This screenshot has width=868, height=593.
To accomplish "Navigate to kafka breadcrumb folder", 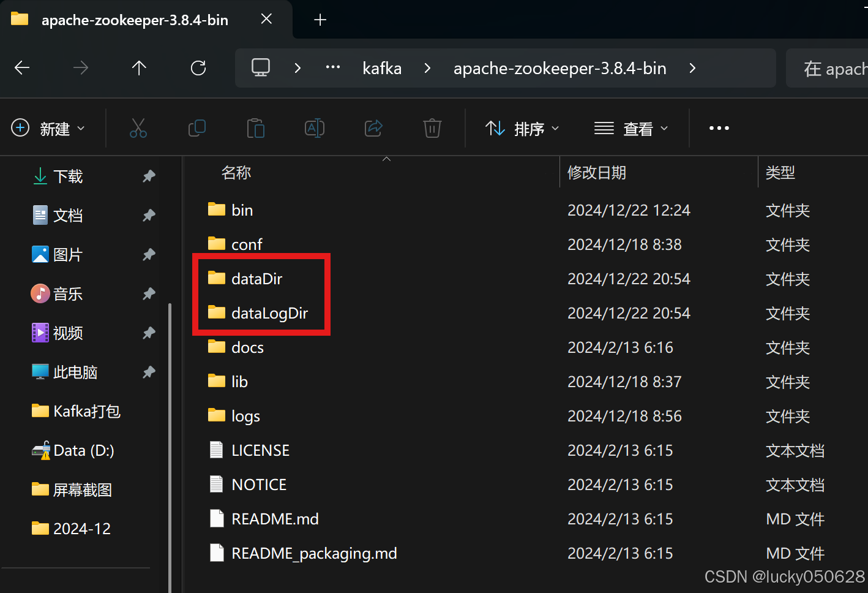I will 382,68.
